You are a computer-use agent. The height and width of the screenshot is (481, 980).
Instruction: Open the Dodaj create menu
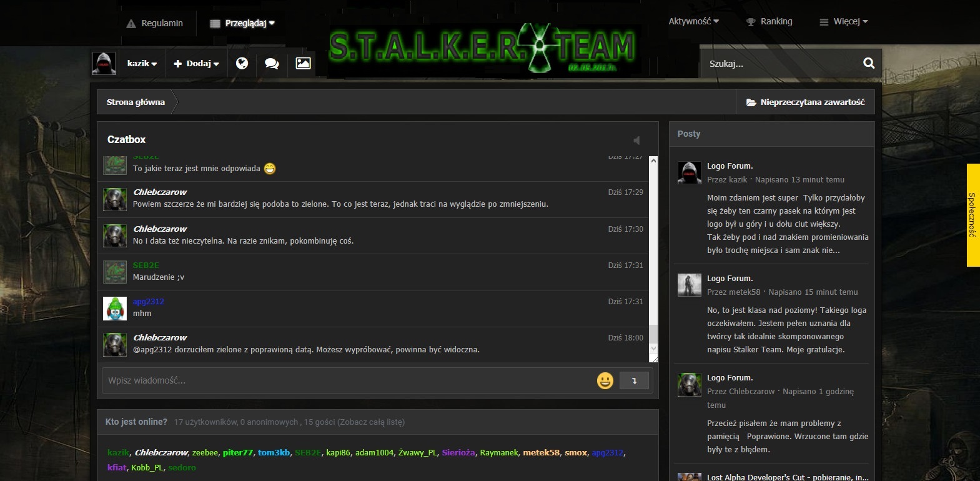196,63
